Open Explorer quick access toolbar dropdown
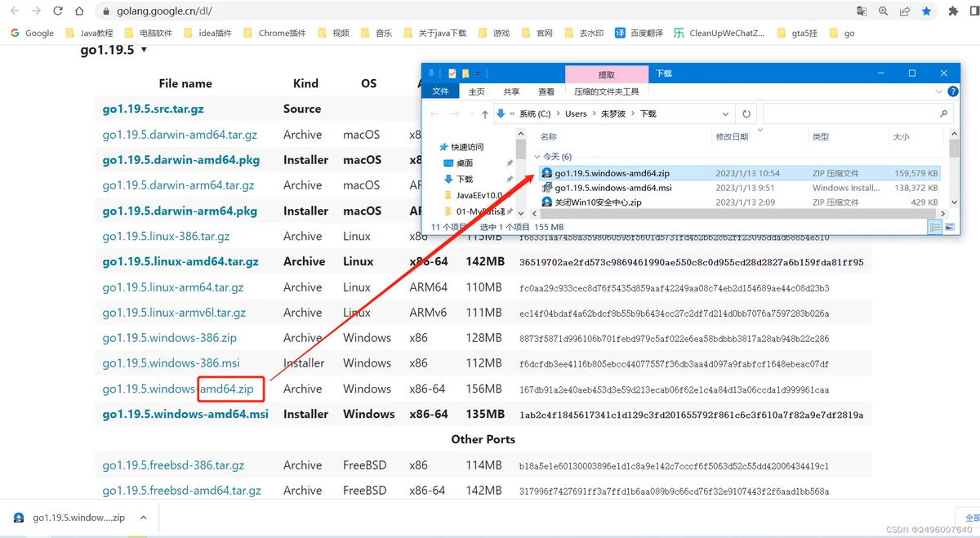Image resolution: width=980 pixels, height=538 pixels. [479, 73]
